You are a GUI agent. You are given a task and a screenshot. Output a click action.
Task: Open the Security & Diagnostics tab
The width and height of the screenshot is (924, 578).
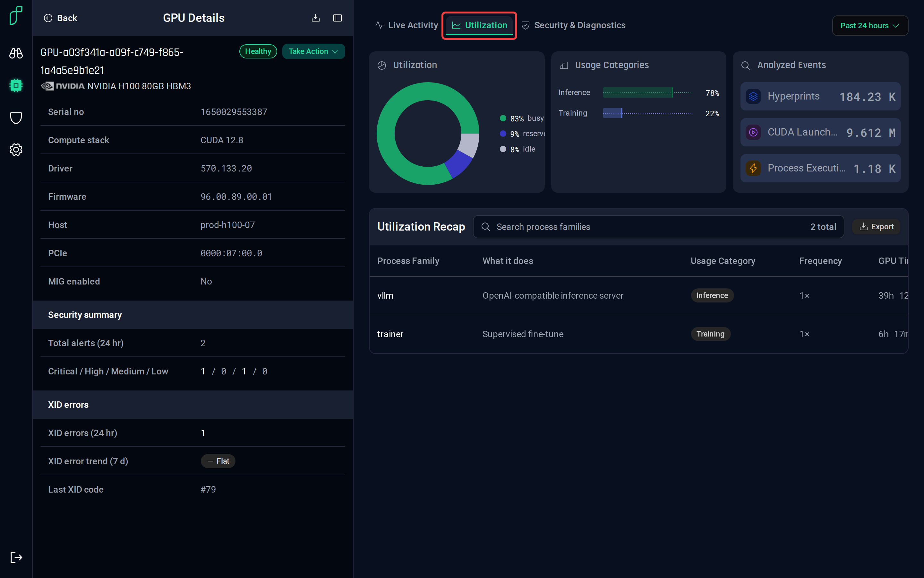[x=574, y=25]
